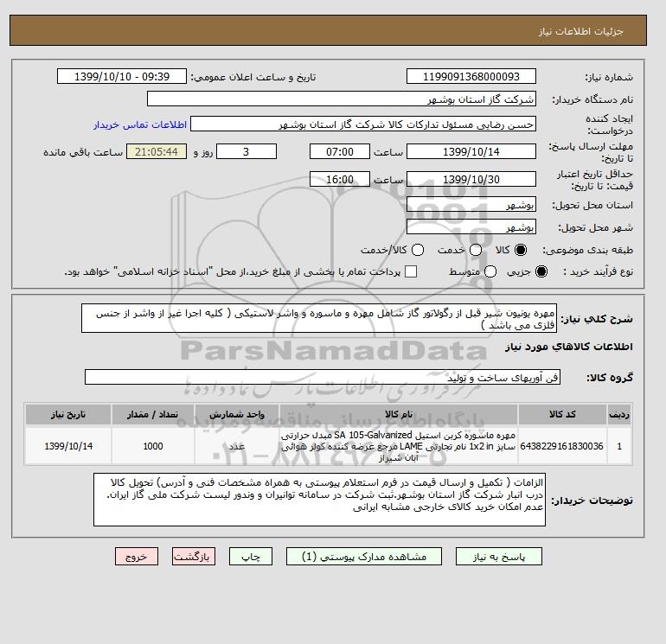Screen dimensions: 666x644
Task: Click label طبقه بندی موضوعی
Action: pyautogui.click(x=587, y=250)
